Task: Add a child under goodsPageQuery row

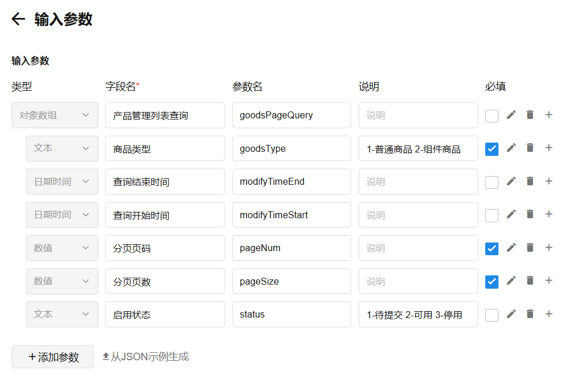Action: click(549, 115)
